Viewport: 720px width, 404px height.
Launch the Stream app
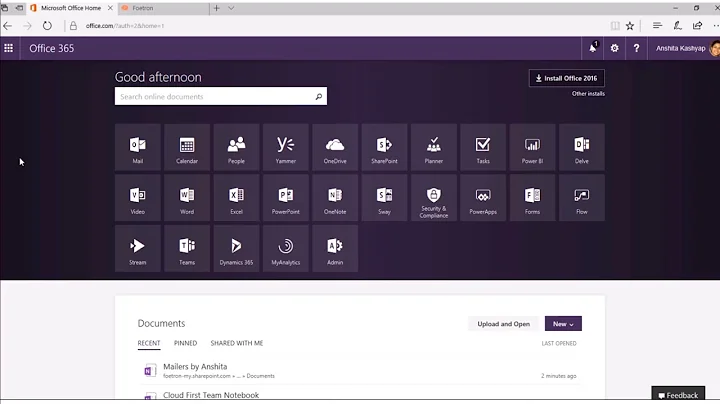138,248
